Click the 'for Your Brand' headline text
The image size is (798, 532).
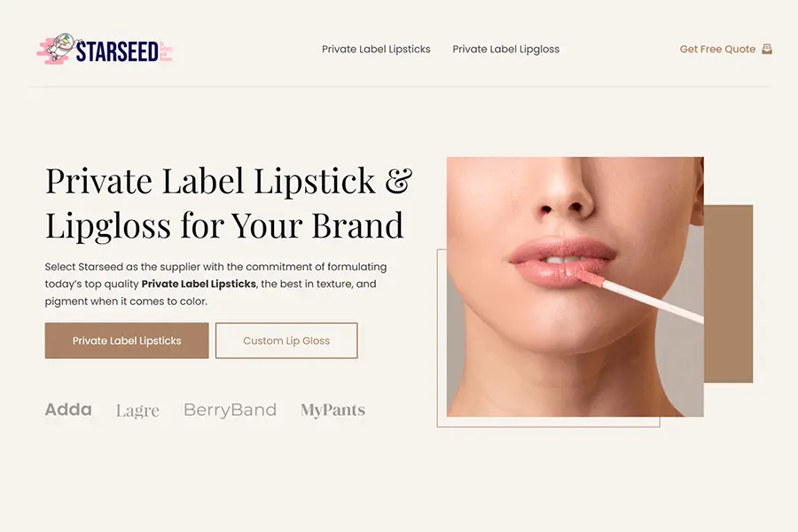point(292,225)
